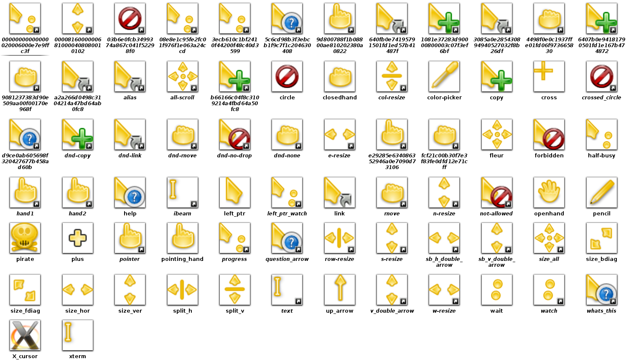Click the sb_h_double_arrow cursor icon
This screenshot has height=364, width=626.
[x=444, y=238]
